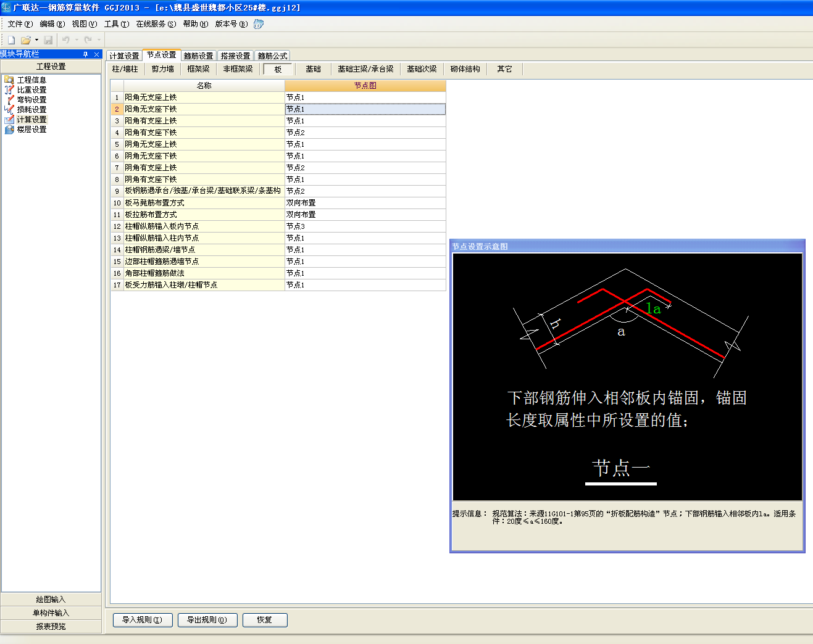Select the 非框架梁 component type
This screenshot has width=813, height=644.
238,69
